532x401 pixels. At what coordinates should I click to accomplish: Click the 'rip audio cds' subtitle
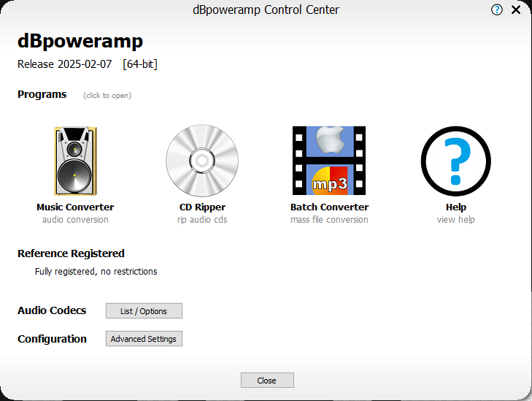tap(202, 220)
